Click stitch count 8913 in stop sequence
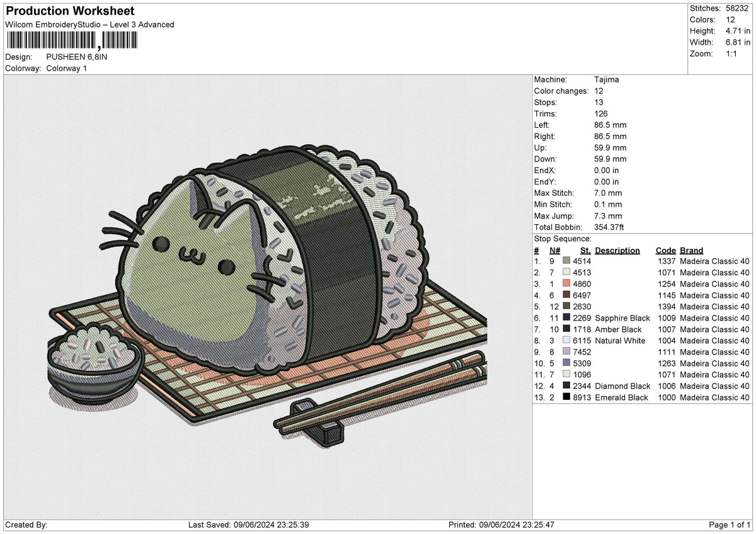This screenshot has width=756, height=534. [582, 397]
